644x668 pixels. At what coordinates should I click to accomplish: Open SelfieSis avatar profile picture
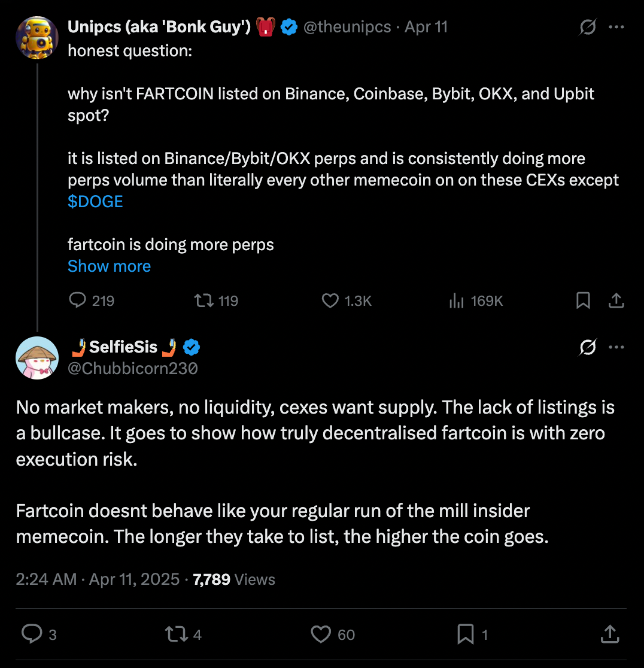click(x=37, y=357)
